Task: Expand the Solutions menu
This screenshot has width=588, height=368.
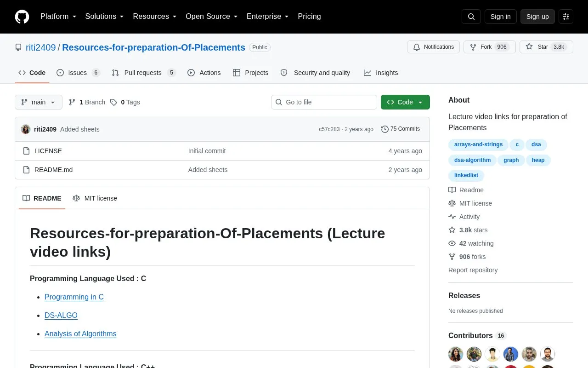Action: [x=105, y=17]
